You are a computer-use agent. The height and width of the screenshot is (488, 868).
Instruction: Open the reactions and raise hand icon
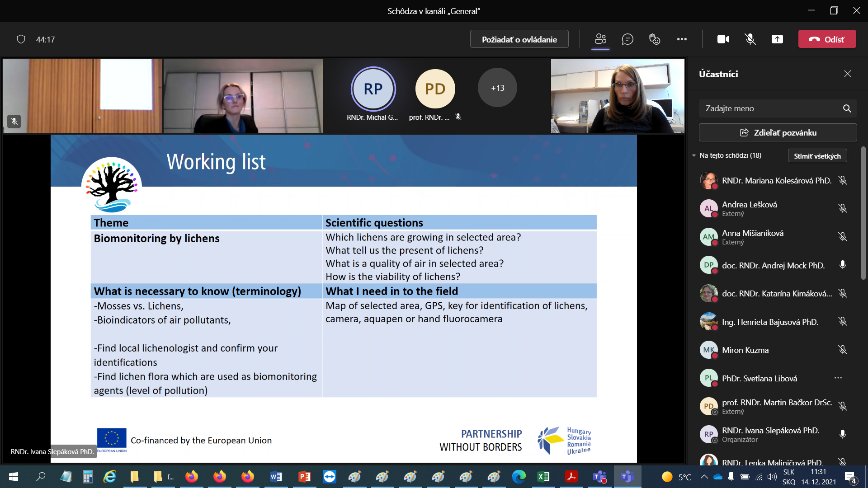point(654,39)
